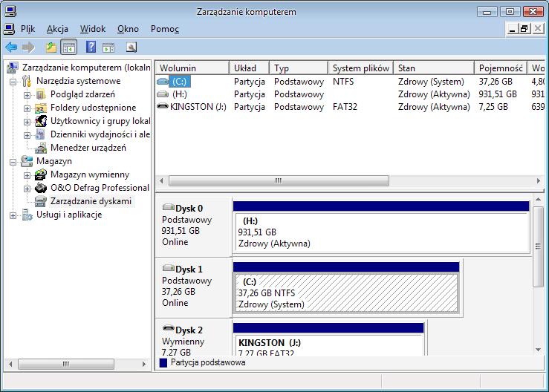Expand the Foldery udostępnione node

click(27, 108)
